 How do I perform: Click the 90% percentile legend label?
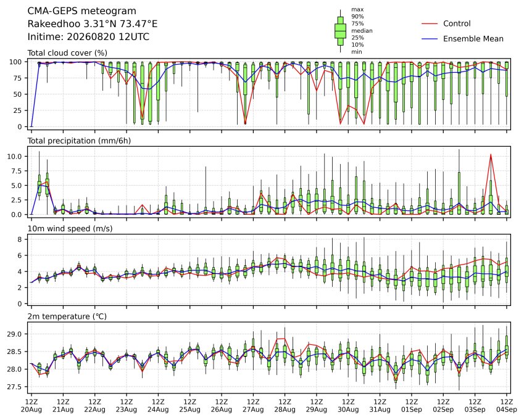[357, 17]
